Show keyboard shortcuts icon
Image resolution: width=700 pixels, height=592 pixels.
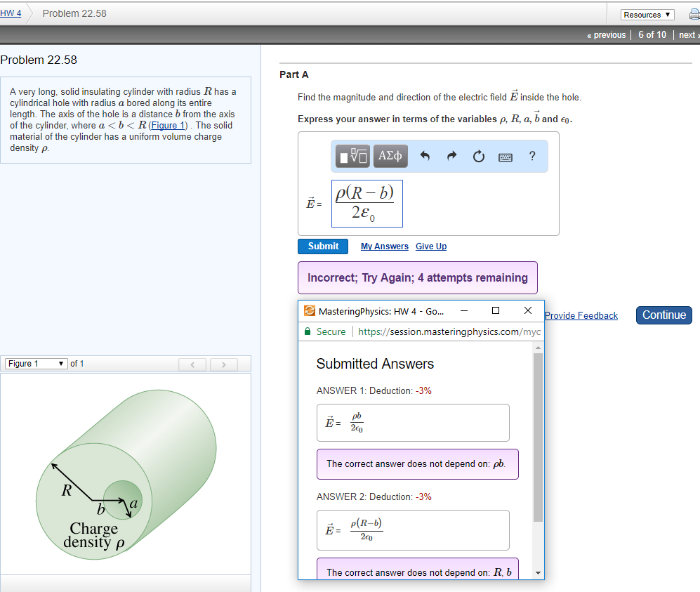505,157
